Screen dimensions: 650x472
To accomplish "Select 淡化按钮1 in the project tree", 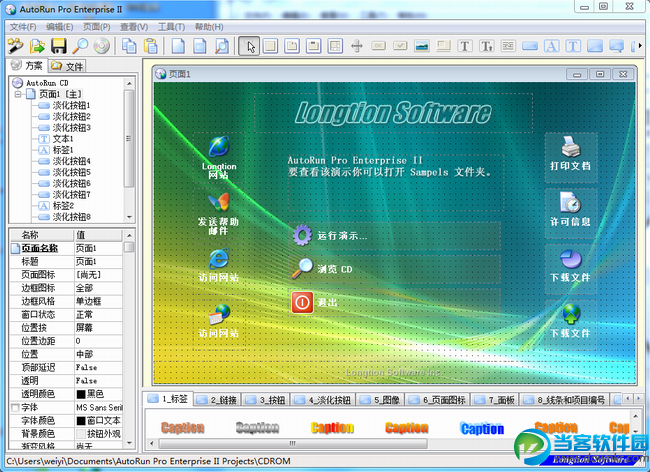I will point(71,105).
